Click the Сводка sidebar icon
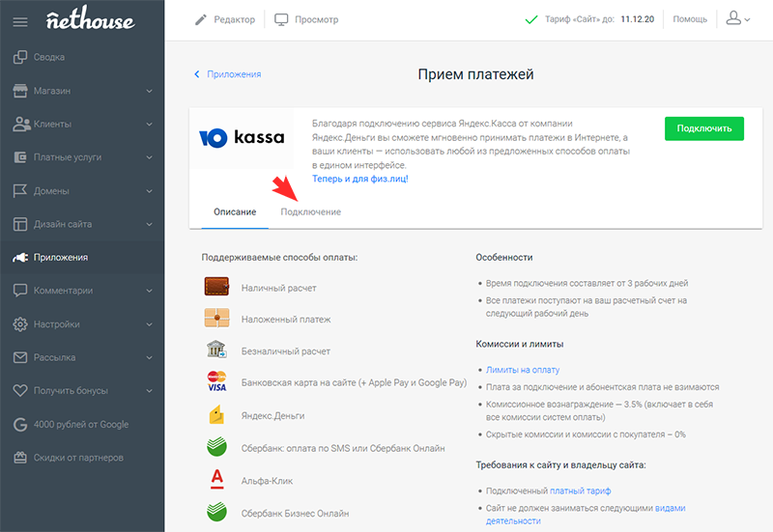 [20, 57]
